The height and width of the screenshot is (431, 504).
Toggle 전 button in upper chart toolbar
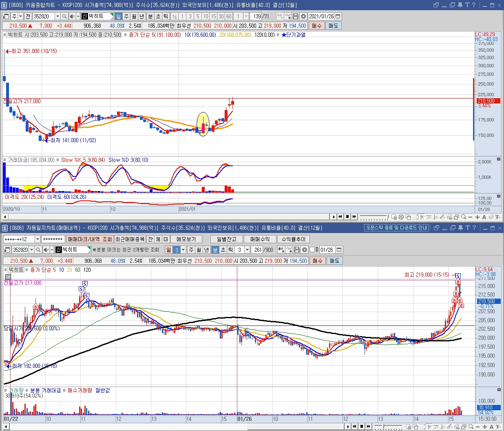click(x=28, y=16)
